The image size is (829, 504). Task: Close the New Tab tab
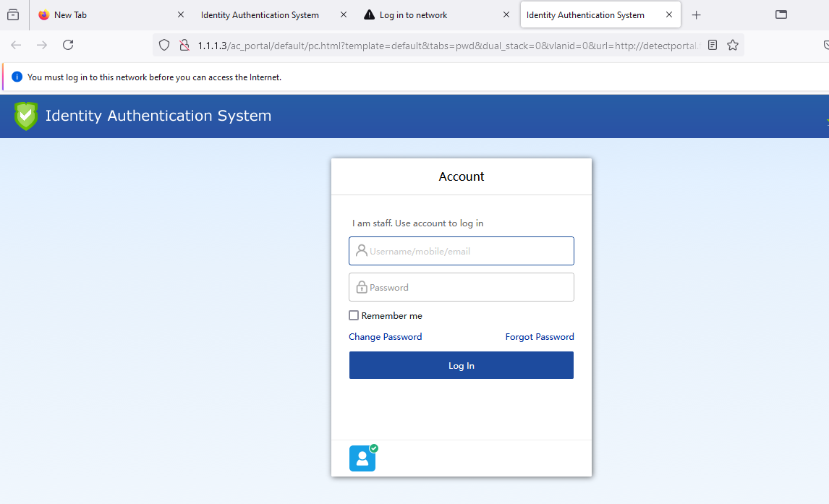click(181, 14)
